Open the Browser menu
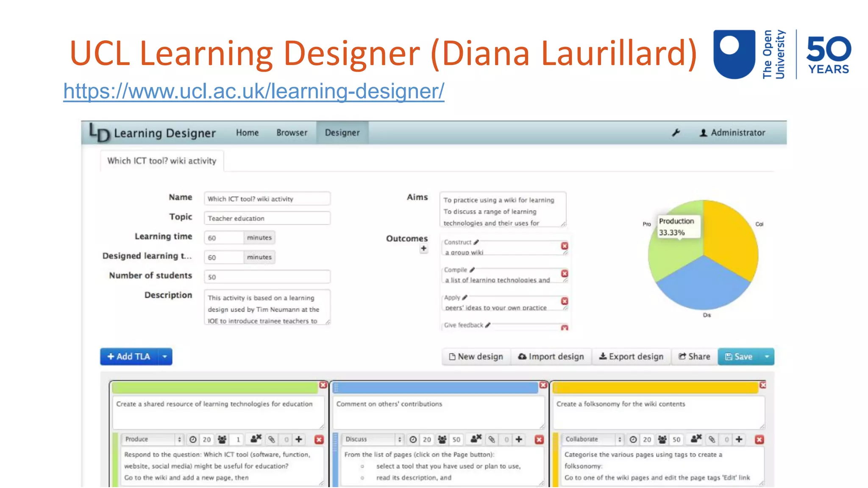The image size is (868, 488). [292, 133]
